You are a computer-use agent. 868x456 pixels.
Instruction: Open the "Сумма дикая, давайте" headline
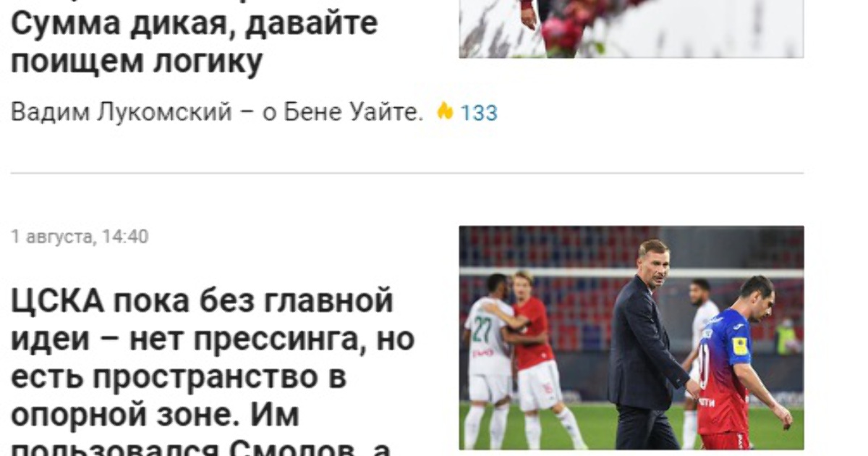(x=194, y=23)
